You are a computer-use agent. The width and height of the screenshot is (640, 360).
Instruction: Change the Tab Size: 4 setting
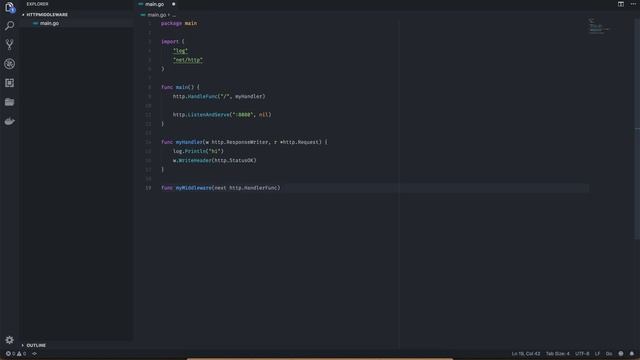point(558,353)
